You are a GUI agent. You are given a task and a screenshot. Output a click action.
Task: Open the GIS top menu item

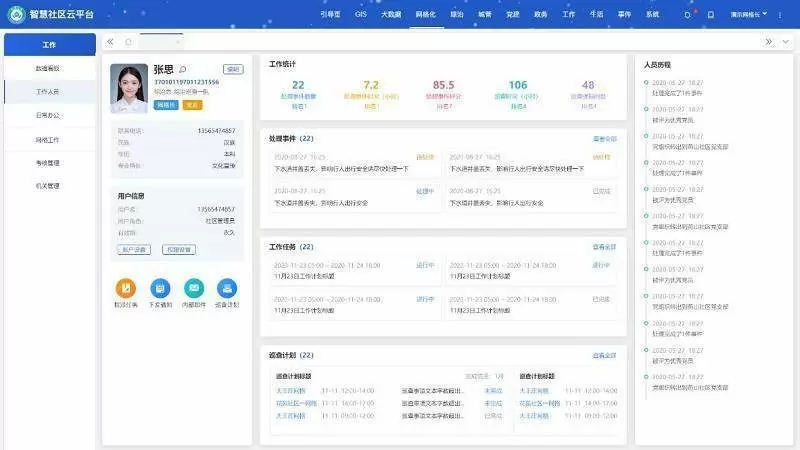(361, 14)
